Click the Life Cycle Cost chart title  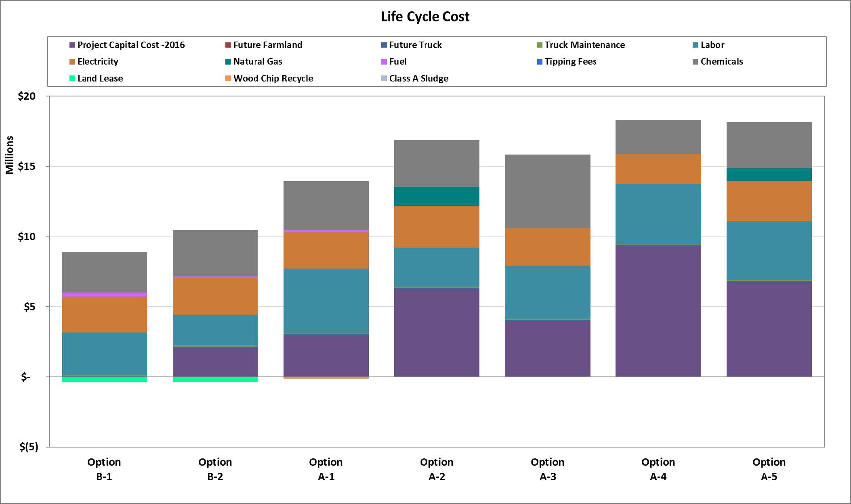425,17
